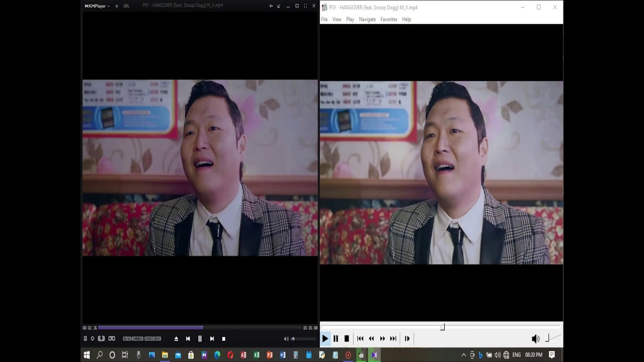The width and height of the screenshot is (644, 362).
Task: Toggle S/W decoder badge in KMPlayer
Action: pyautogui.click(x=127, y=339)
